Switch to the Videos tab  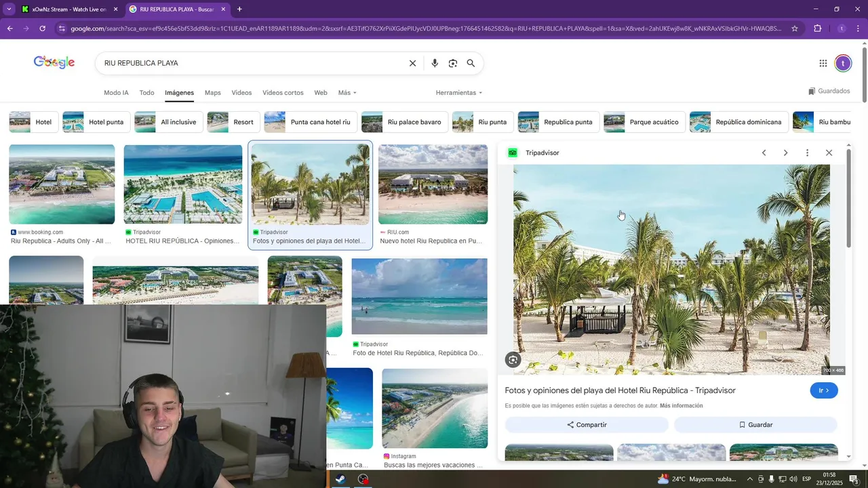[x=241, y=92]
